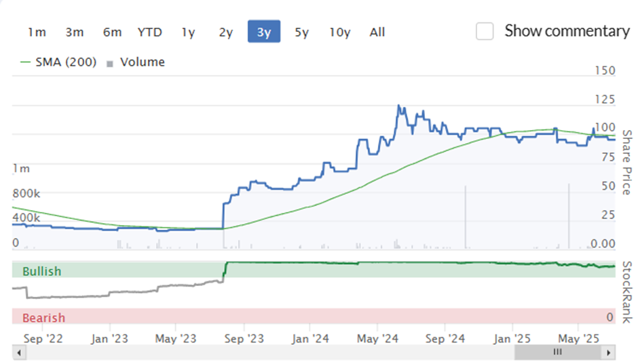638x364 pixels.
Task: Click the May '23 axis label
Action: tap(176, 339)
